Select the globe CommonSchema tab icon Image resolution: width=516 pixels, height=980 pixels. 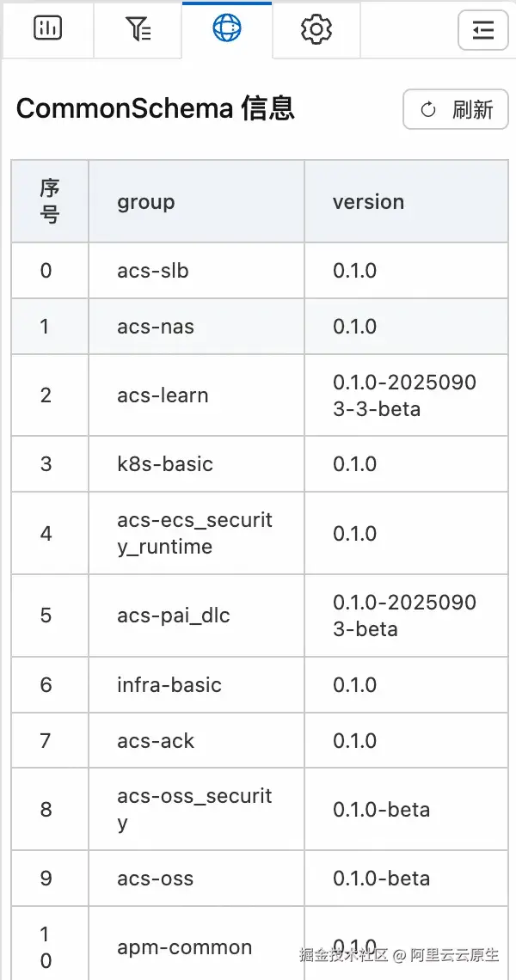227,29
